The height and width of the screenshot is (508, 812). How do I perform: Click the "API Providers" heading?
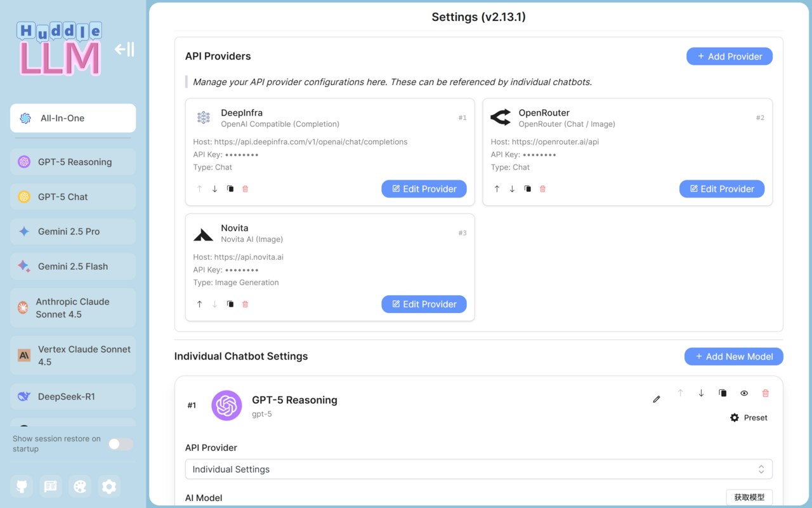(x=218, y=57)
